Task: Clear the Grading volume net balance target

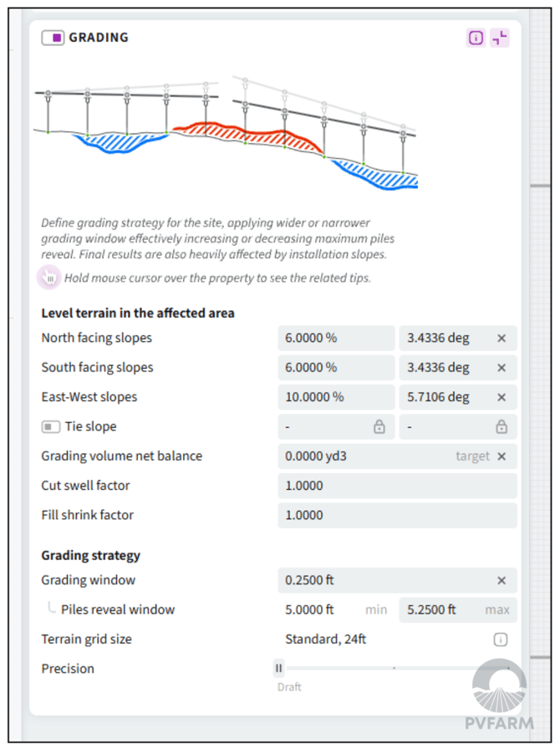Action: tap(501, 456)
